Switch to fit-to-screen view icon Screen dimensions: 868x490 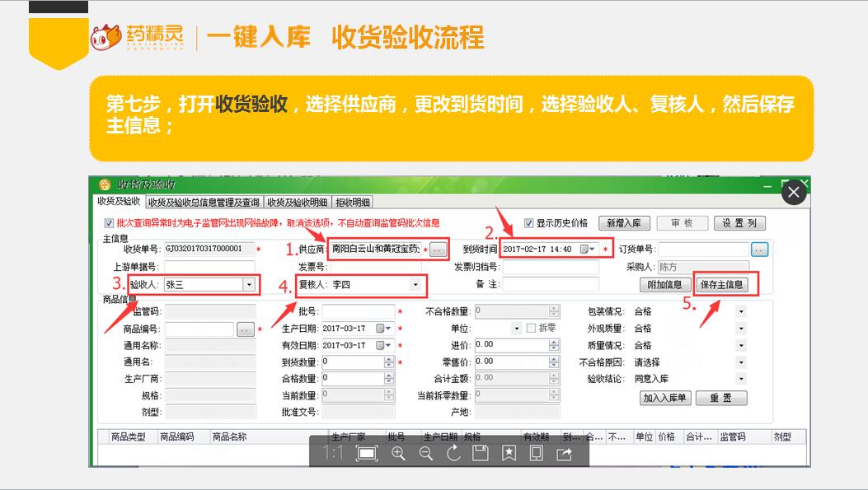[x=368, y=453]
